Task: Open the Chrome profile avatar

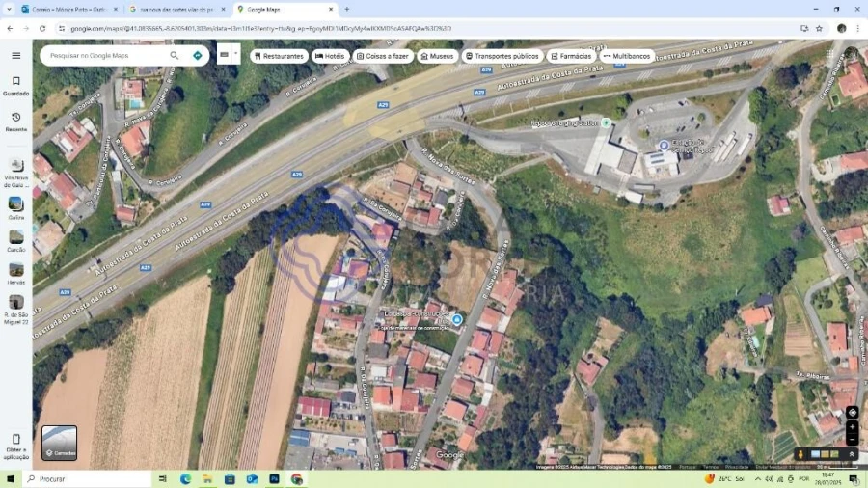Action: tap(841, 28)
